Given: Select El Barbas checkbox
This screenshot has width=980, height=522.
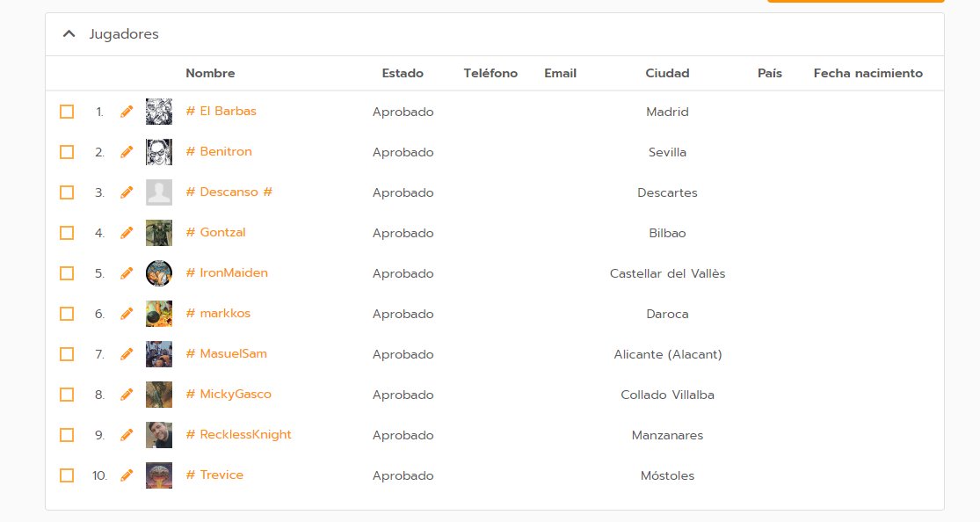Looking at the screenshot, I should tap(67, 112).
